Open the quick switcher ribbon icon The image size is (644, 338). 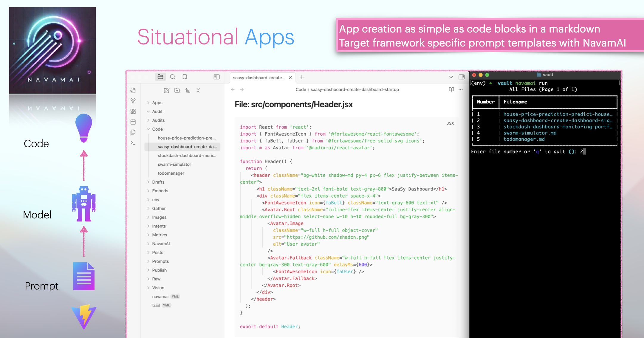coord(133,90)
